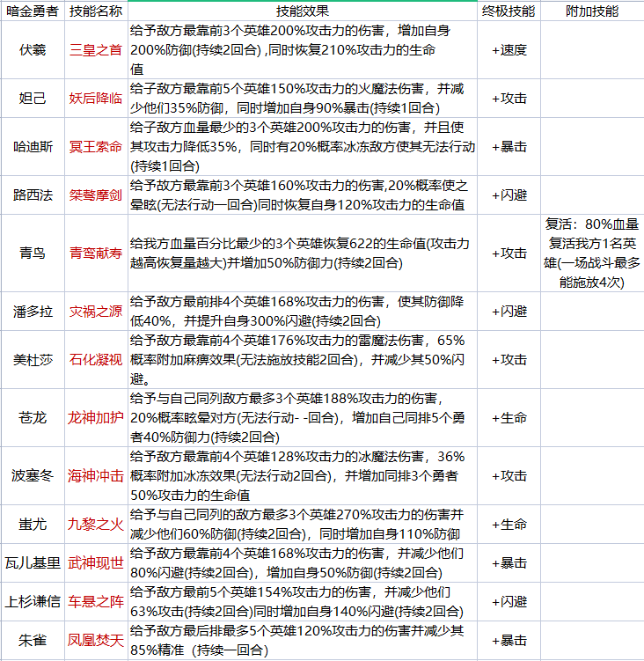
Task: Click the hero name 瓦儿基里
Action: [x=33, y=562]
